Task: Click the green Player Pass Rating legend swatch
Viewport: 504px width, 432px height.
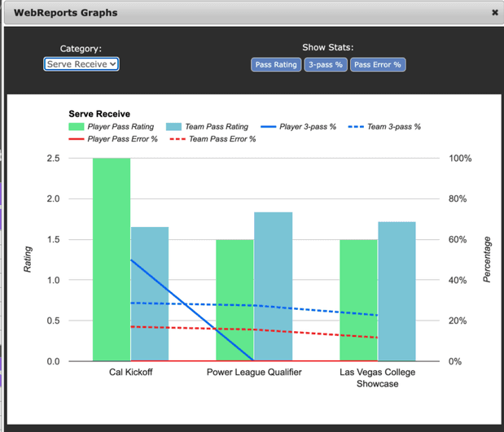Action: pos(77,128)
